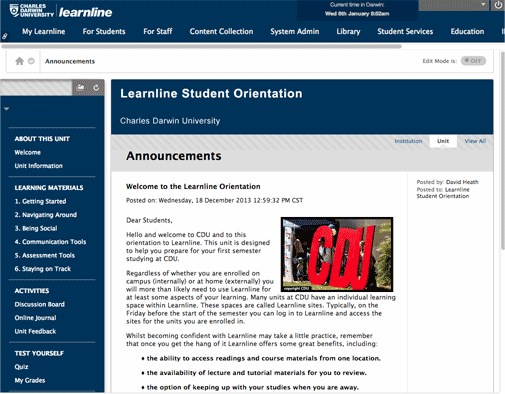
Task: Toggle Edit Mode OFF switch
Action: pyautogui.click(x=473, y=61)
